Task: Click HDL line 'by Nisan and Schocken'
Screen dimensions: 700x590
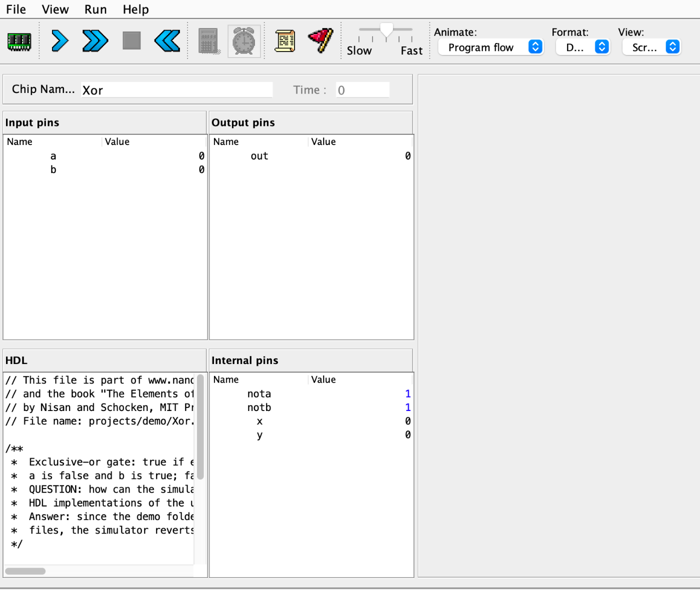Action: tap(99, 407)
